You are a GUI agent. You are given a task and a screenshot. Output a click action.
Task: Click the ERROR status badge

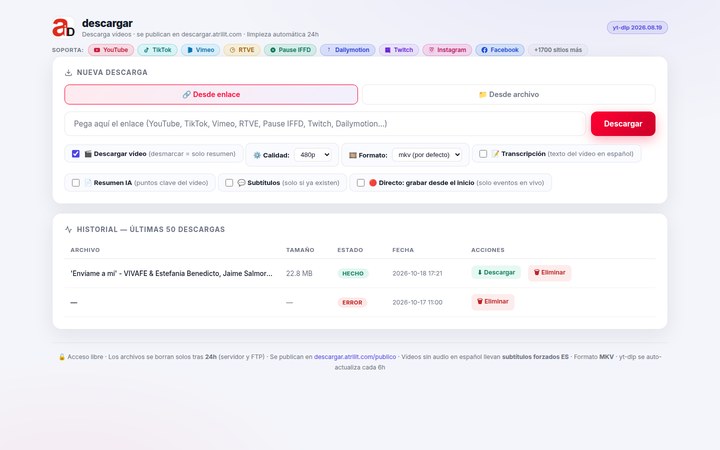coord(352,303)
